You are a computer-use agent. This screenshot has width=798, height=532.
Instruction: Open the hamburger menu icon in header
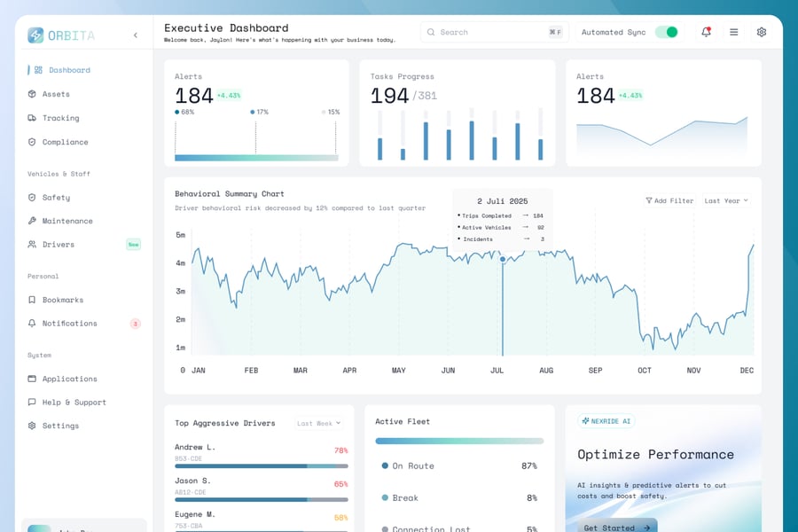pos(733,32)
